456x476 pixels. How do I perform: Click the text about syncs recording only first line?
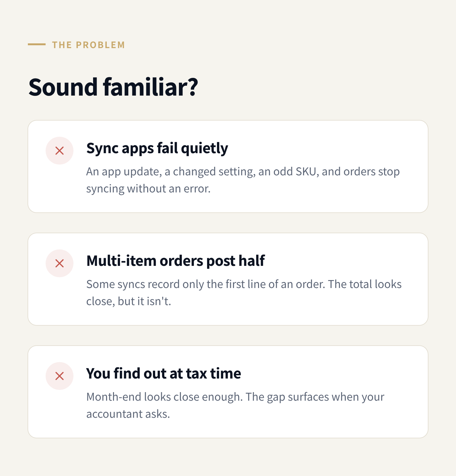[x=244, y=293]
